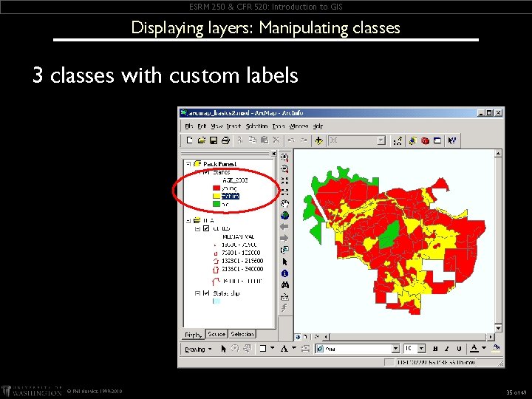Click the green polygon in map center
The height and width of the screenshot is (399, 532).
[389, 235]
